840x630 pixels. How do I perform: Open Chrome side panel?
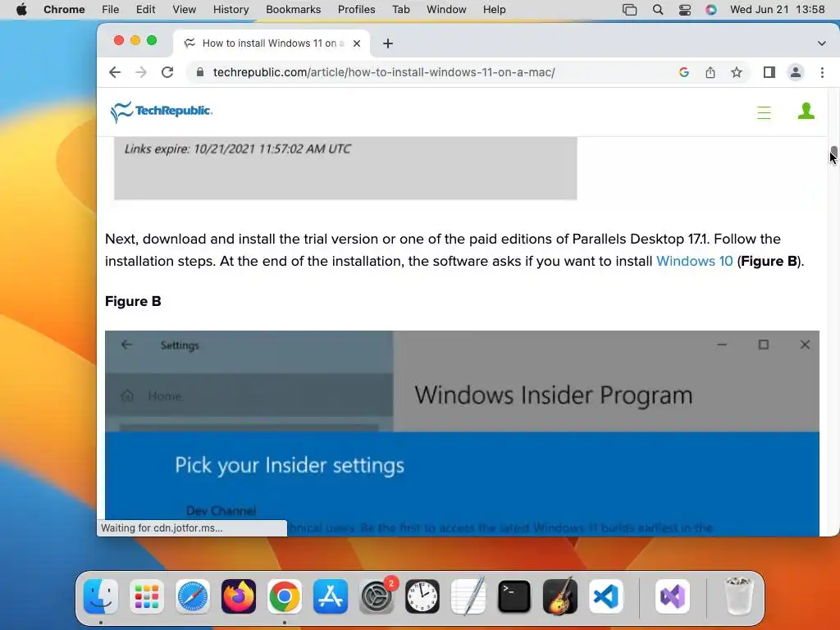click(769, 72)
